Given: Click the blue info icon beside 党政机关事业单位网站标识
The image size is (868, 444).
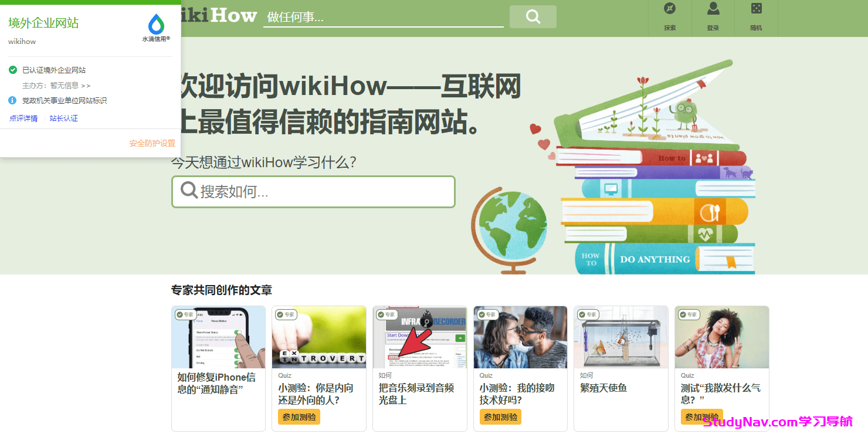Looking at the screenshot, I should (13, 100).
